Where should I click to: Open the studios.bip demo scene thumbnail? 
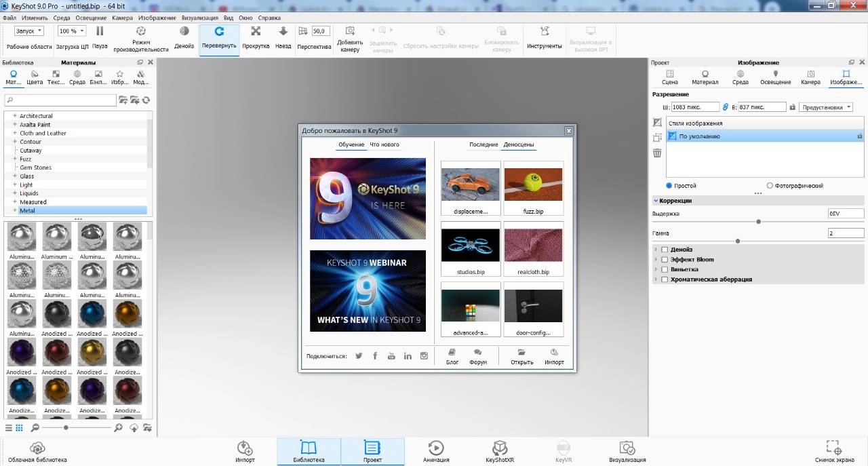(x=471, y=248)
